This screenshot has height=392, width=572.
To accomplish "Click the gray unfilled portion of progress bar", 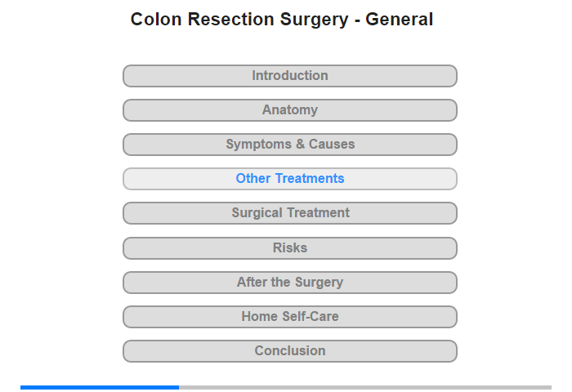I will point(365,387).
